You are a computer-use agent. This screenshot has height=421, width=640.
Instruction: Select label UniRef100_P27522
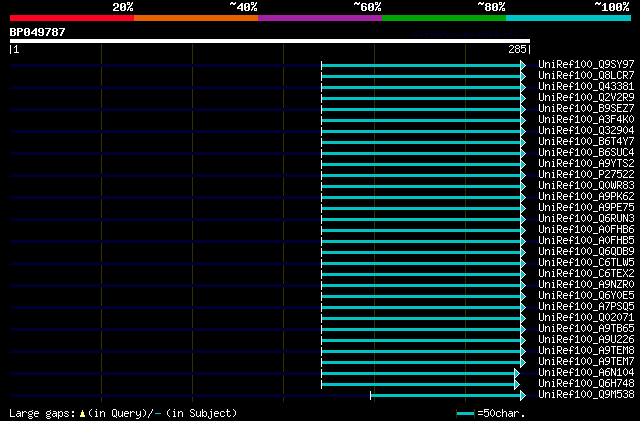pyautogui.click(x=586, y=175)
